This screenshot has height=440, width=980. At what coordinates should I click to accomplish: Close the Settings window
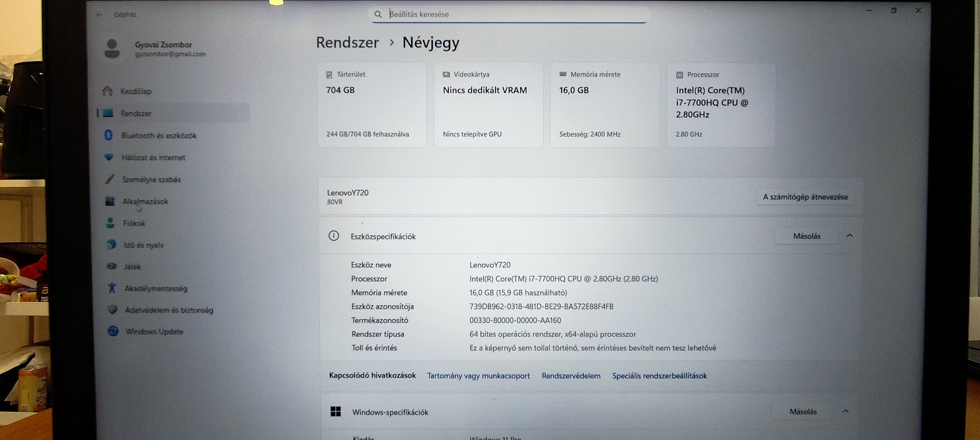click(918, 10)
